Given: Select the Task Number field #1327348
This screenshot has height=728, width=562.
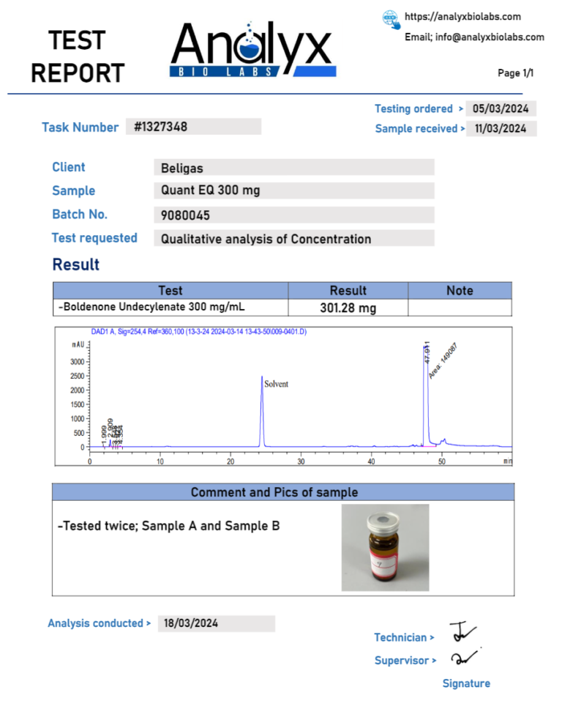Looking at the screenshot, I should point(193,127).
